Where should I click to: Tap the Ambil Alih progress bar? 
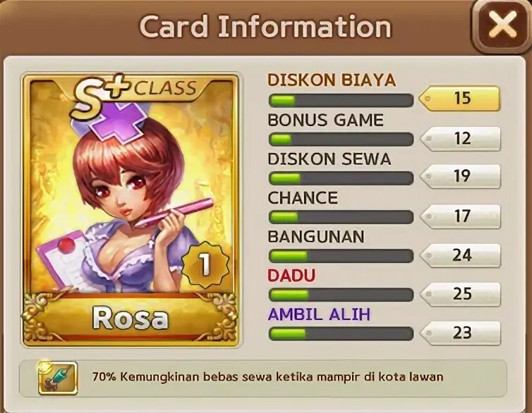(x=341, y=334)
